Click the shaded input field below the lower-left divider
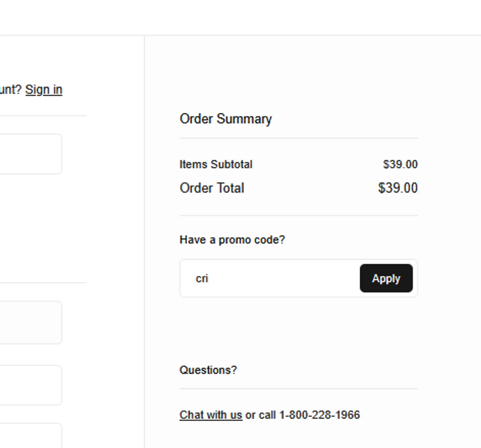Image resolution: width=481 pixels, height=448 pixels. click(x=30, y=322)
